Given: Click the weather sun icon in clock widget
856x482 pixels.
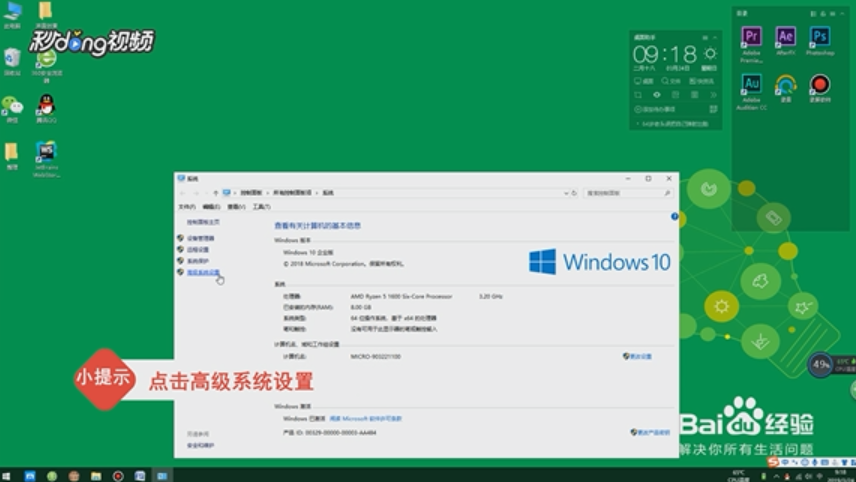Looking at the screenshot, I should [x=710, y=53].
